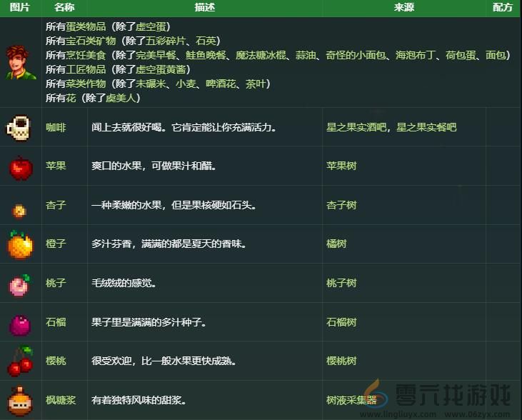This screenshot has width=522, height=420.
Task: Open the 咖啡 item link
Action: coord(56,128)
